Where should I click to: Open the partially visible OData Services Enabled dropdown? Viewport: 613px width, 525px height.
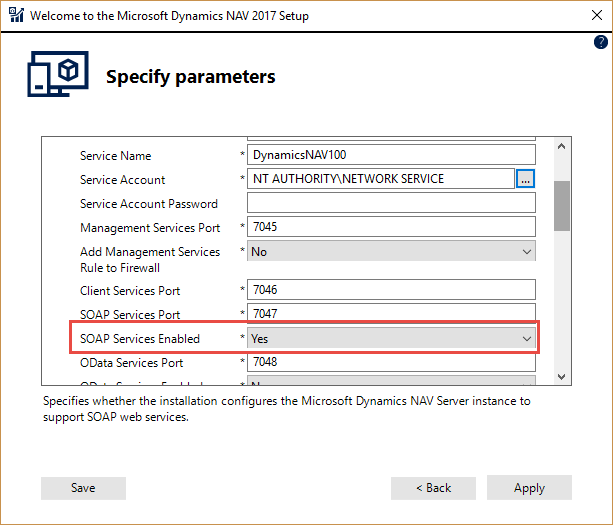click(392, 382)
